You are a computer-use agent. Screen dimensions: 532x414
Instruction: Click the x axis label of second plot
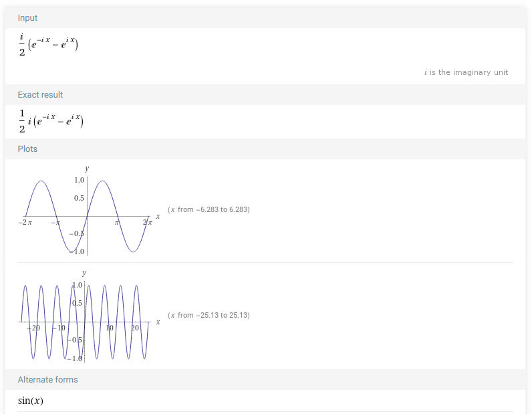coord(158,322)
